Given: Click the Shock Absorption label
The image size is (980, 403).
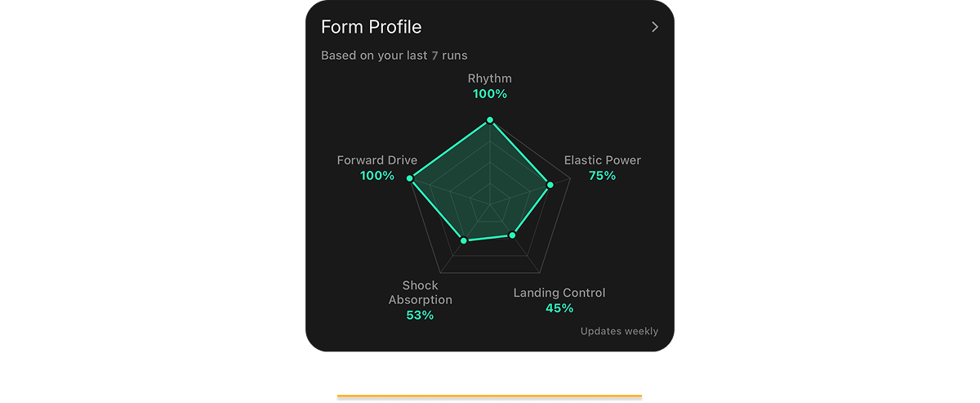Looking at the screenshot, I should tap(420, 293).
